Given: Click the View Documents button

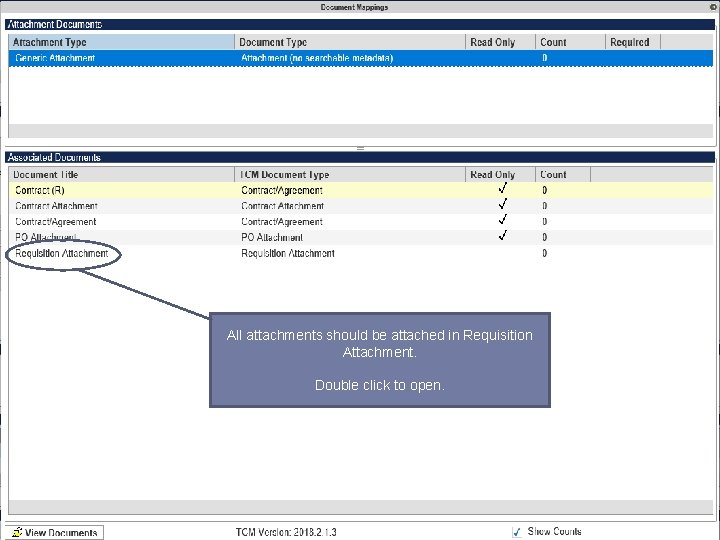Looking at the screenshot, I should tap(55, 533).
